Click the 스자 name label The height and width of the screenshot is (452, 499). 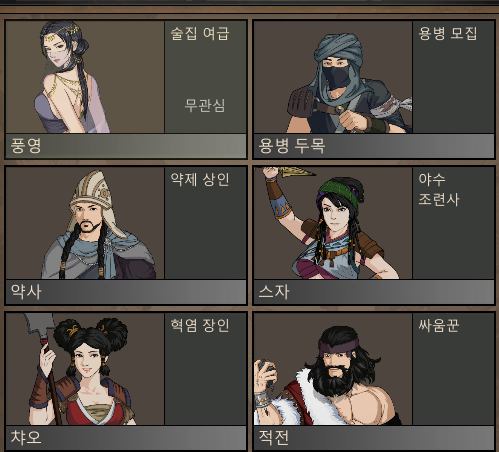point(274,292)
